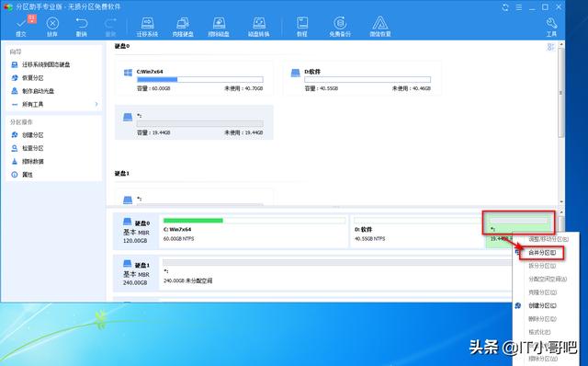Choose 合并分区 (Merge Partitions) in context menu

(542, 253)
